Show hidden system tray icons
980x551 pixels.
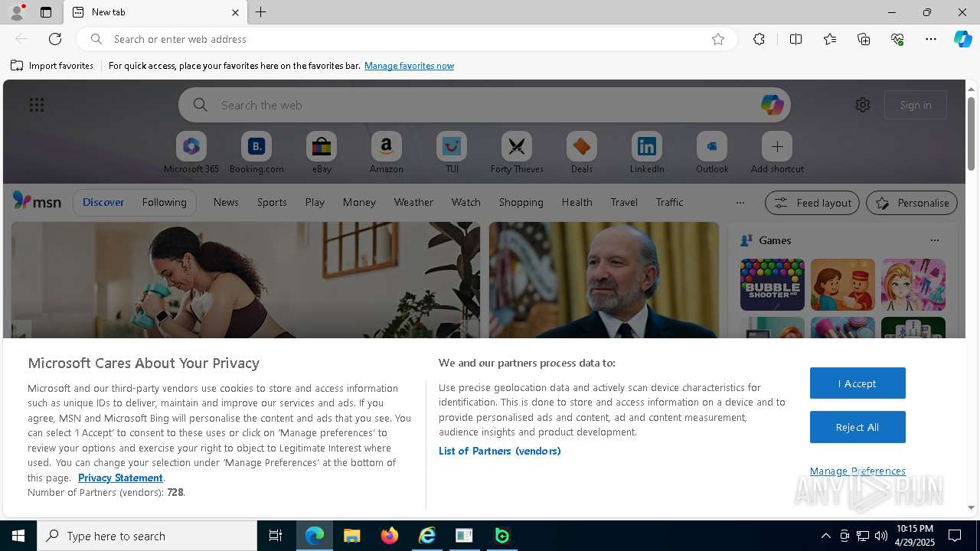pos(825,536)
